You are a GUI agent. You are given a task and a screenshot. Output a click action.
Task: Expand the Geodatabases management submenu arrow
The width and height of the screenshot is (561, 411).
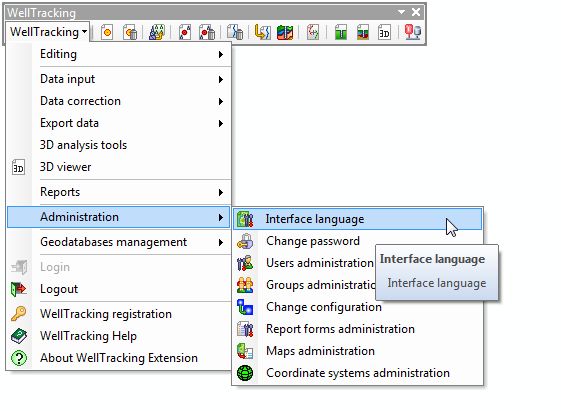pos(221,243)
